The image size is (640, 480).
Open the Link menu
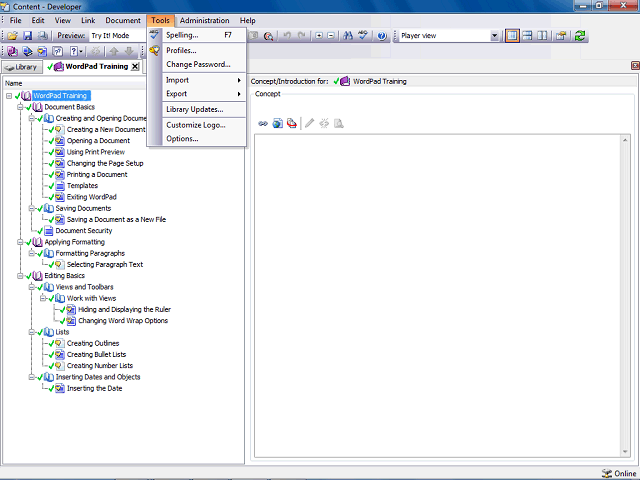point(88,20)
